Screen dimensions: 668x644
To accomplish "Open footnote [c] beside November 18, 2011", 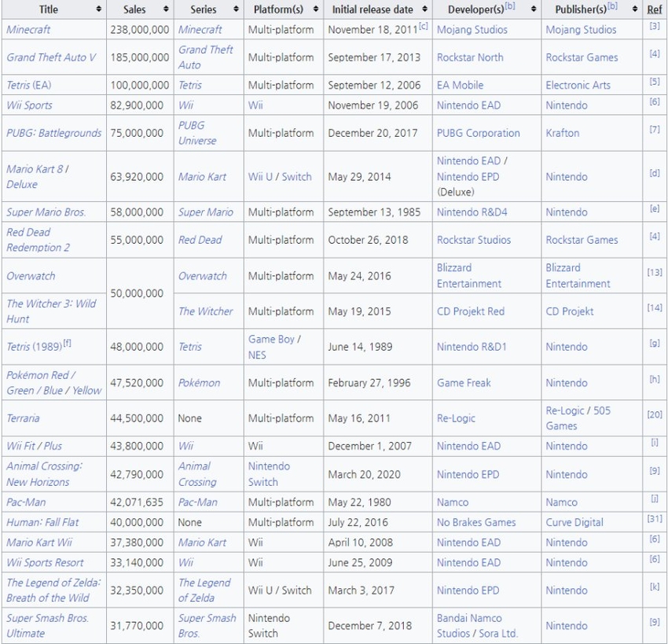I will pos(423,26).
